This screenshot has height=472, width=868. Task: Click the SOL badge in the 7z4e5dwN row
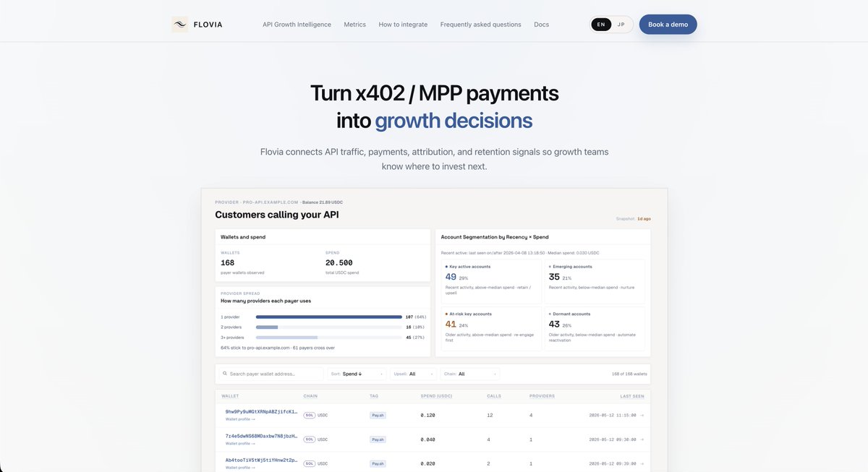pos(310,439)
